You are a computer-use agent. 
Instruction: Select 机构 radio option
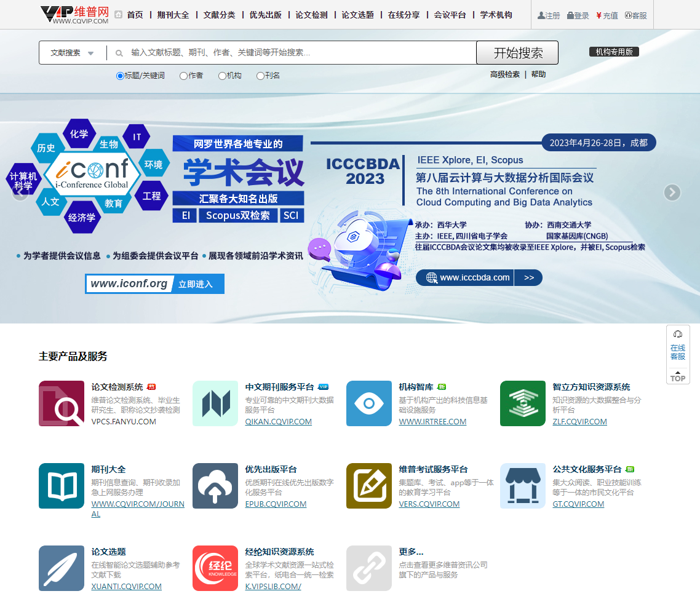pyautogui.click(x=222, y=76)
